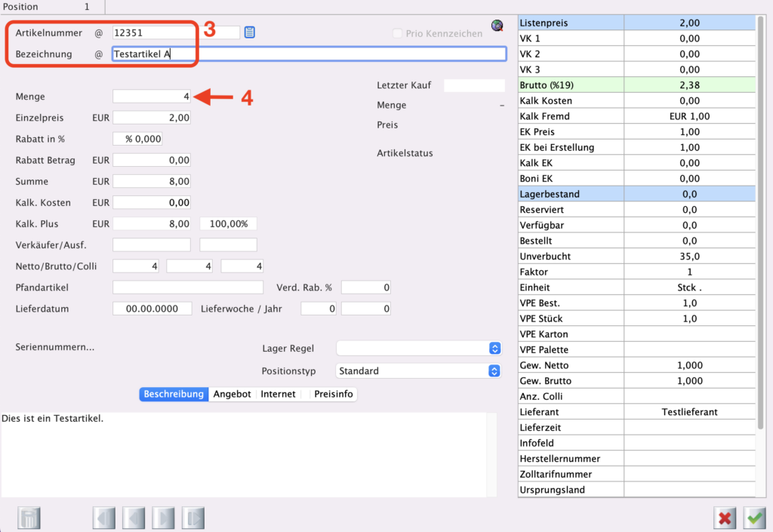Cancel with the red X button
The image size is (773, 532).
725,518
